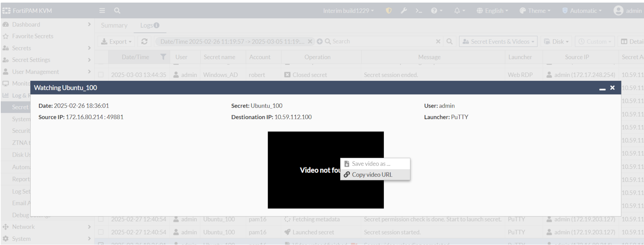Open the help question mark menu

(x=436, y=11)
